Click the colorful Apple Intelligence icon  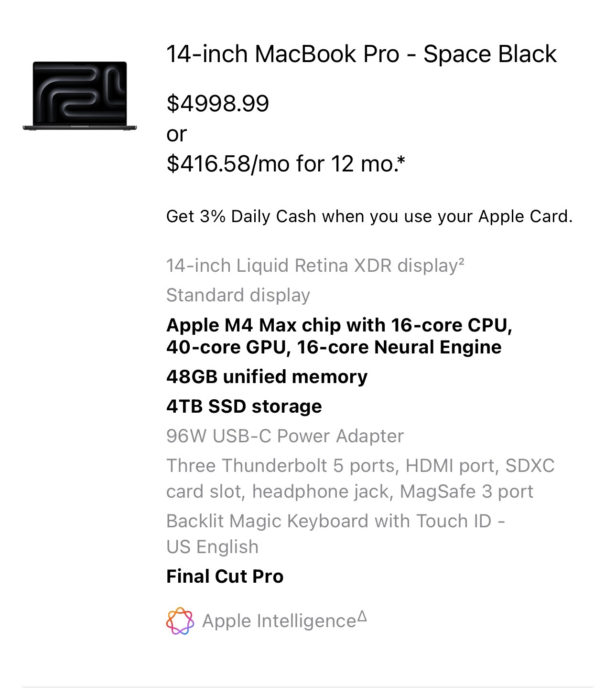tap(180, 621)
